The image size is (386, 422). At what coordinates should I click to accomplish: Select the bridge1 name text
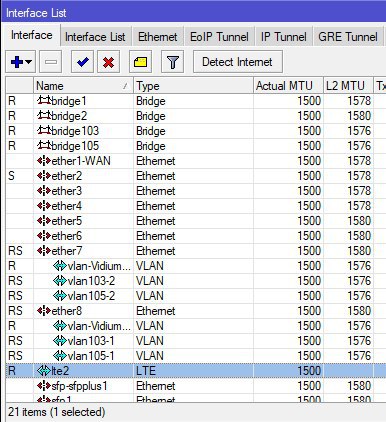pos(69,101)
